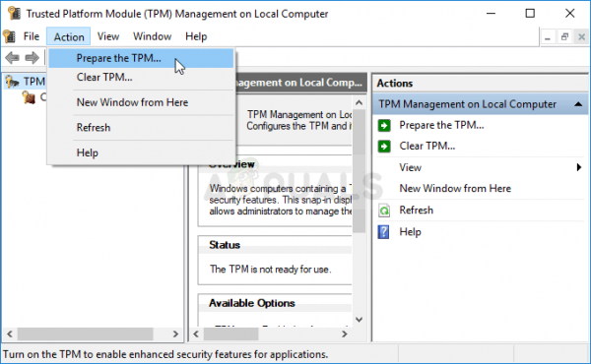Click the center pane scroll down arrow
The image size is (591, 364).
click(359, 320)
